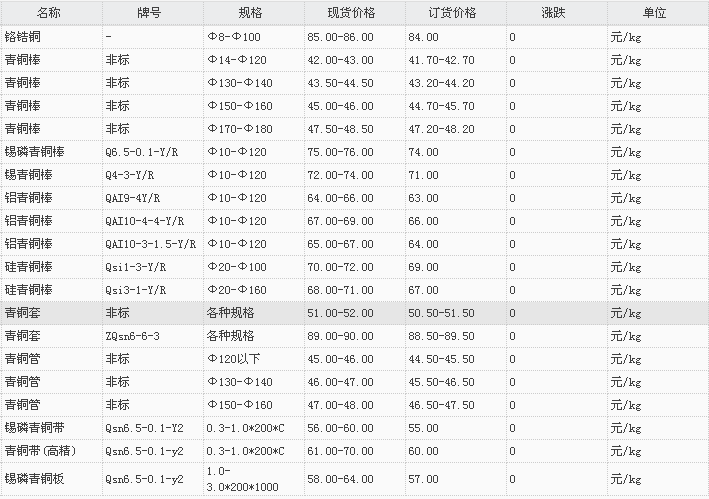Image resolution: width=709 pixels, height=499 pixels.
Task: Click the Qsi1-3-Y/R grade cell
Action: (x=136, y=267)
